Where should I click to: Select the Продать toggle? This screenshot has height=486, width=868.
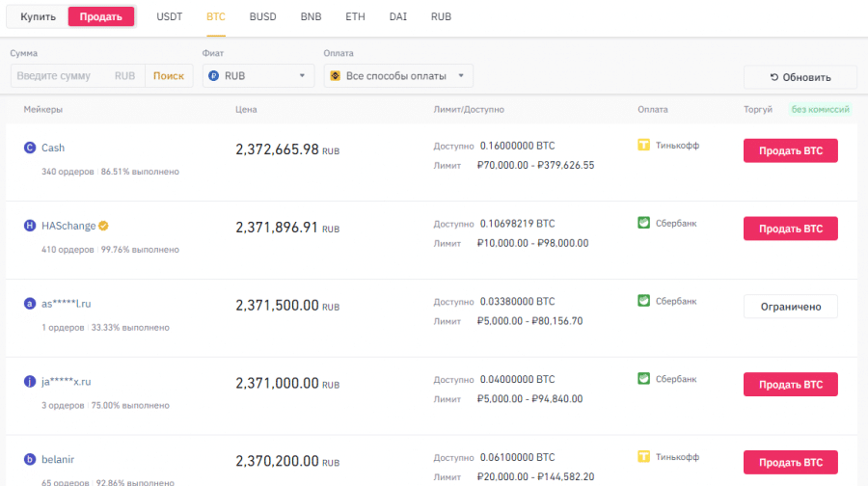[x=100, y=16]
